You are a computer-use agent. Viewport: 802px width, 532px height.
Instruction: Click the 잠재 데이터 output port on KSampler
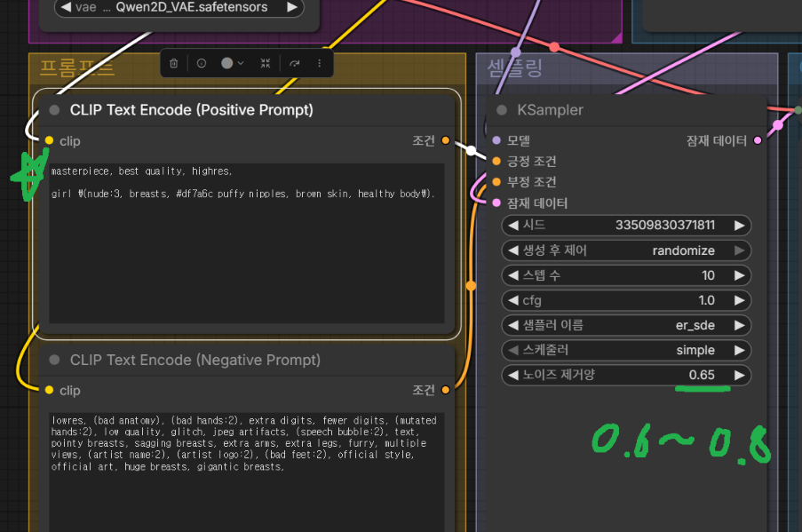click(x=758, y=140)
